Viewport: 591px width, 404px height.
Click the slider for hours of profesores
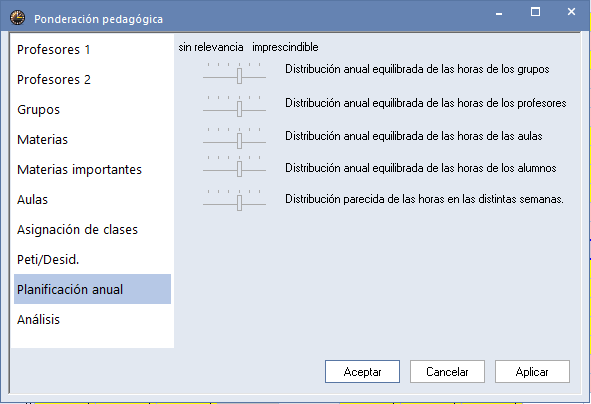tap(234, 106)
